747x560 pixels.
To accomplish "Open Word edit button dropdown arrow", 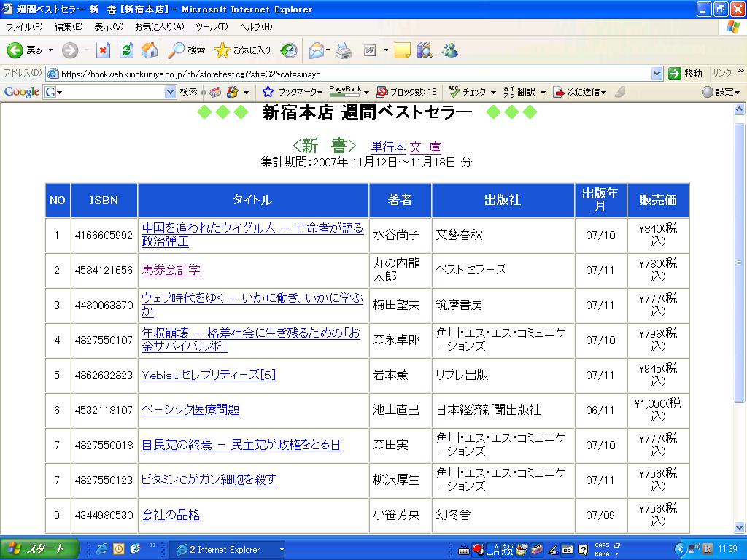I will click(386, 50).
